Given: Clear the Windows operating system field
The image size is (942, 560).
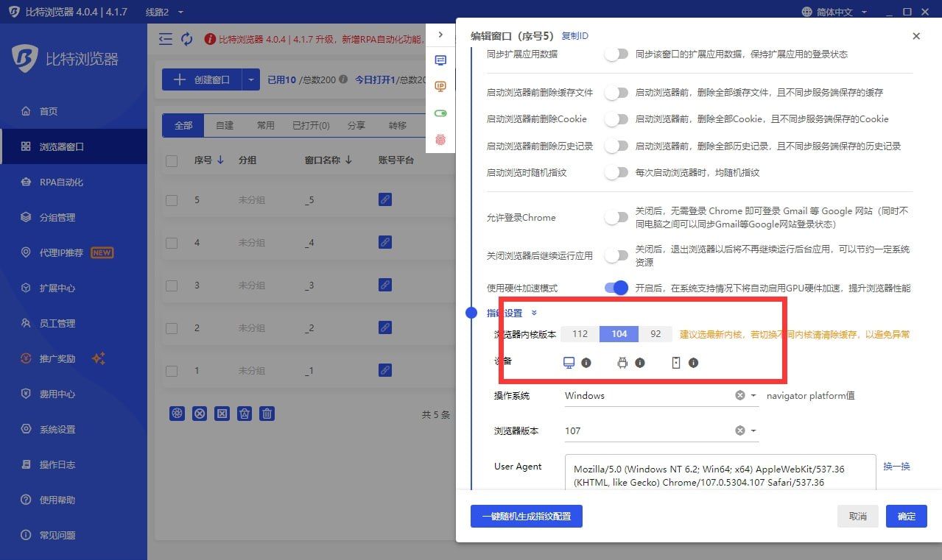Looking at the screenshot, I should click(x=739, y=395).
